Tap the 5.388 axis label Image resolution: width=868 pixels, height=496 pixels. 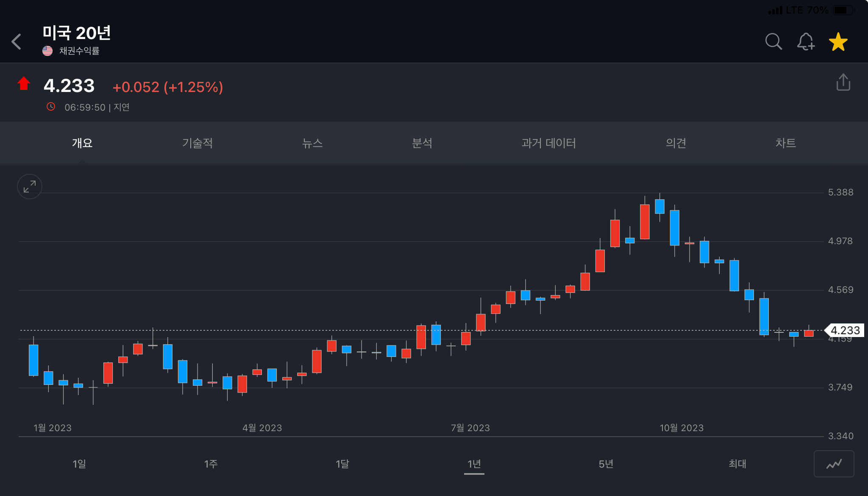841,192
